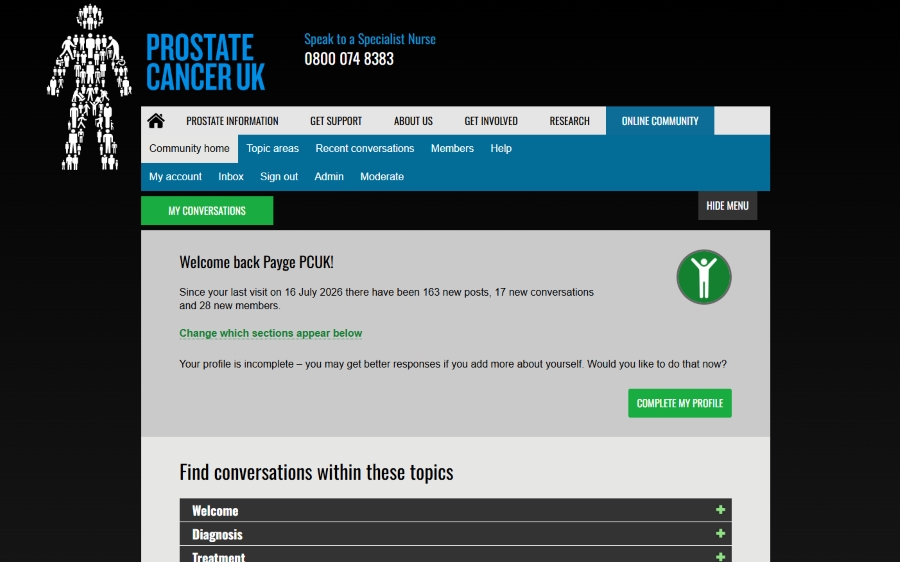
Task: Click Sign out
Action: (278, 177)
